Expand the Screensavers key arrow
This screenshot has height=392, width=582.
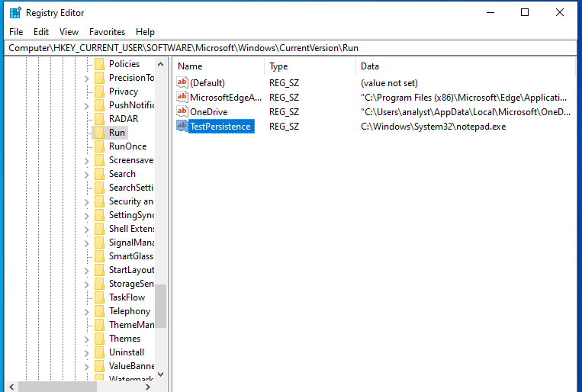(87, 160)
